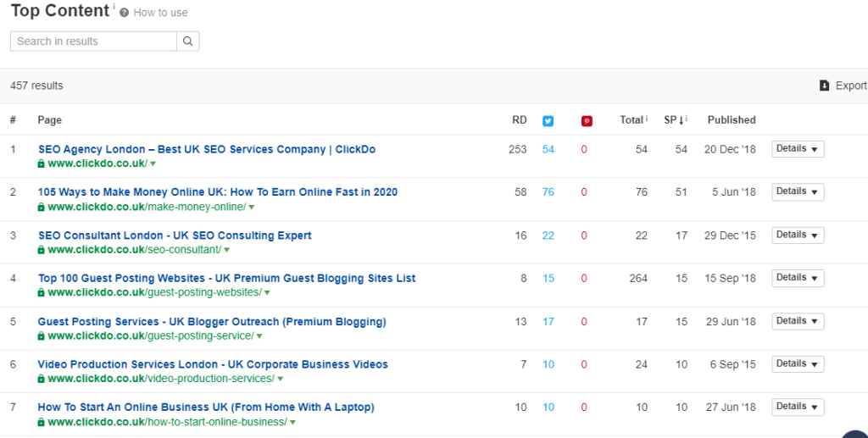Viewport: 868px width, 438px height.
Task: Expand dropdown arrow after guest-posting-service URL
Action: pos(259,336)
